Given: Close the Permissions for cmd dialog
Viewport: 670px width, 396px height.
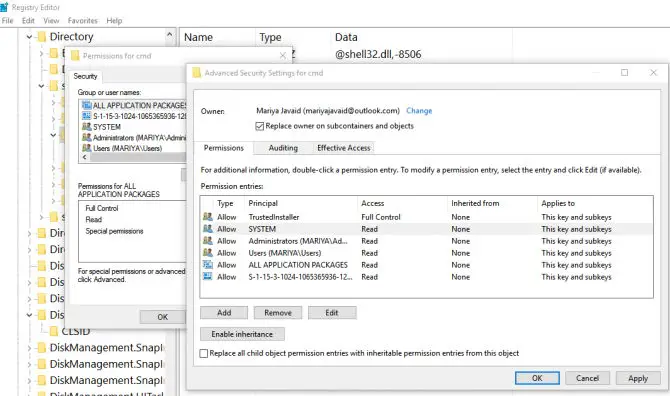Looking at the screenshot, I should tap(282, 56).
